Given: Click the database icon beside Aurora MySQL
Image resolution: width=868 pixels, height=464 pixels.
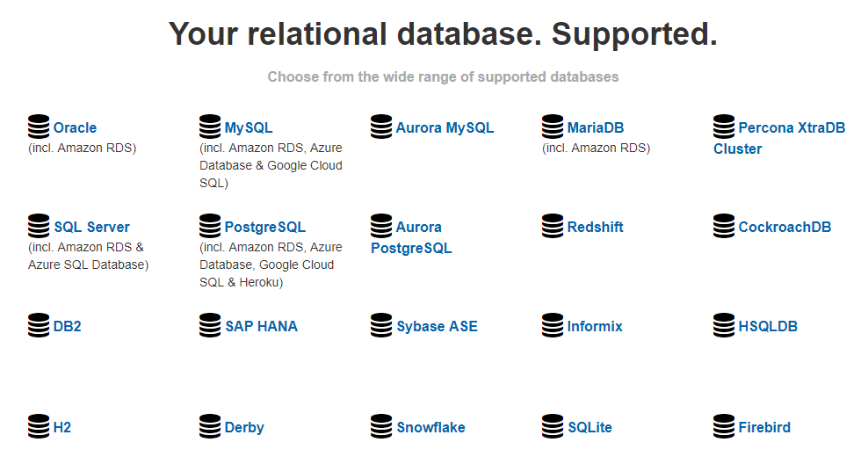Looking at the screenshot, I should click(x=381, y=127).
